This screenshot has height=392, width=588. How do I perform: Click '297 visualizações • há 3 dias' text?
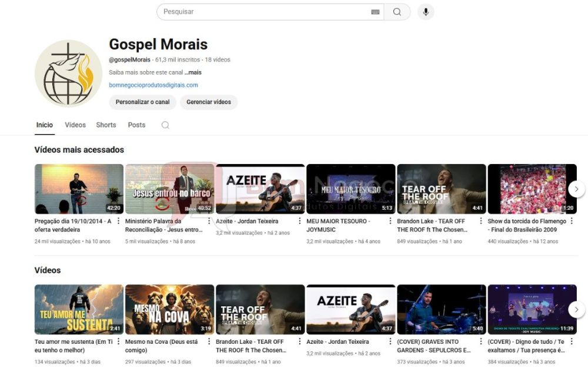(x=158, y=362)
